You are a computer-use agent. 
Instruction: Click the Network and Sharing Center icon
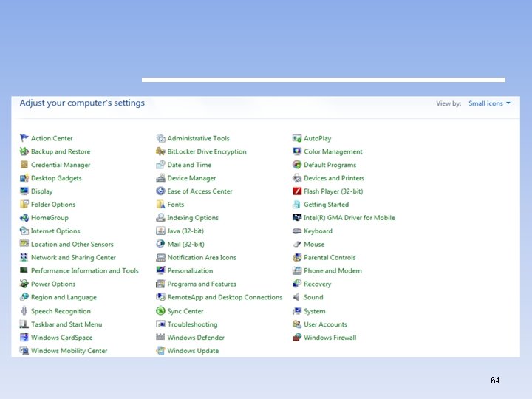point(24,257)
